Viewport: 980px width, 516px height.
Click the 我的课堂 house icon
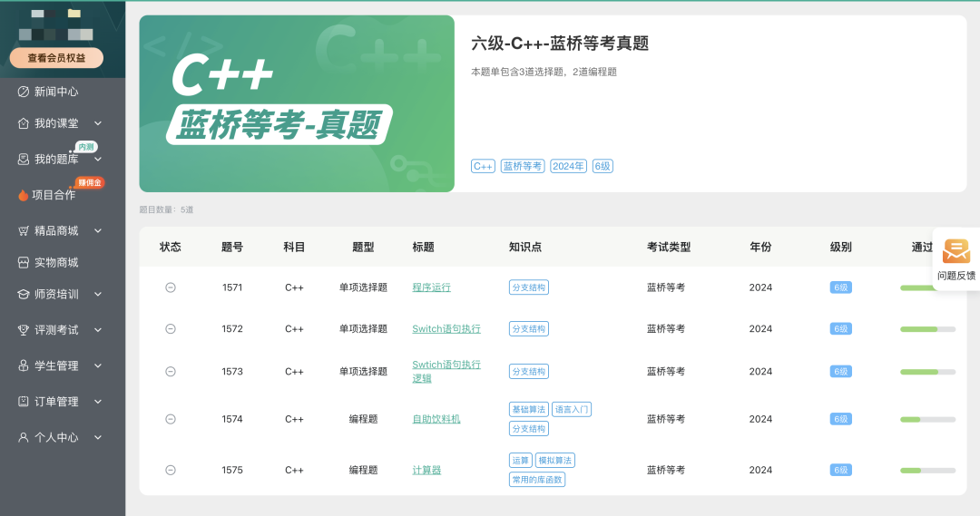click(x=23, y=123)
